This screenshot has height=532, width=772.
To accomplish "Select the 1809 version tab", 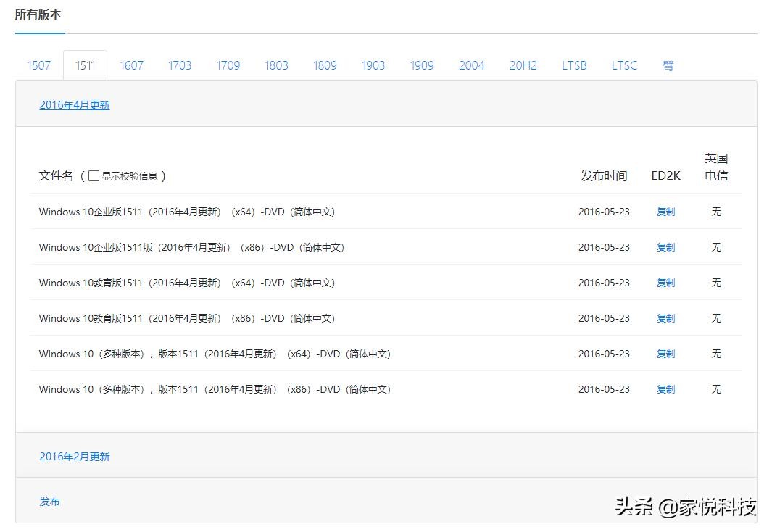I will pyautogui.click(x=325, y=65).
